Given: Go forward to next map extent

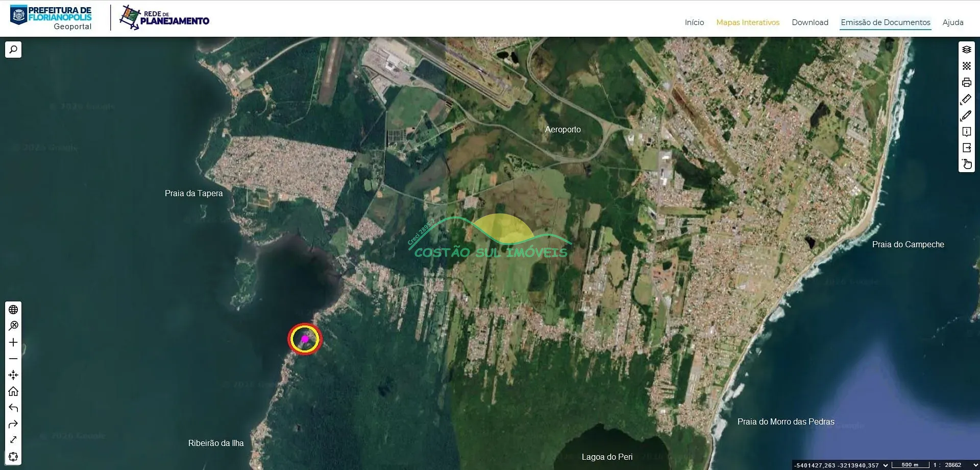Looking at the screenshot, I should coord(13,424).
